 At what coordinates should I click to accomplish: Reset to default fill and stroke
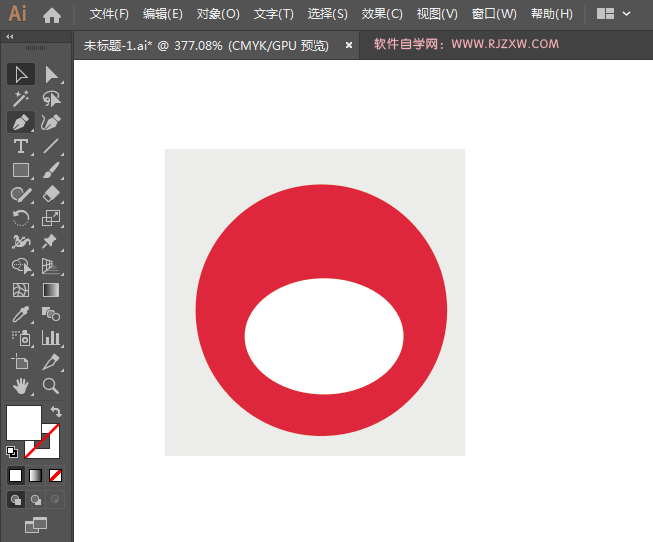click(12, 452)
